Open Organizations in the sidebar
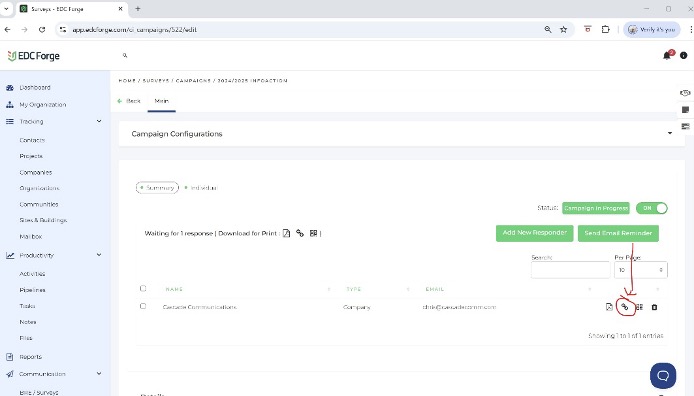Screen dimensions: 694x396 point(39,188)
